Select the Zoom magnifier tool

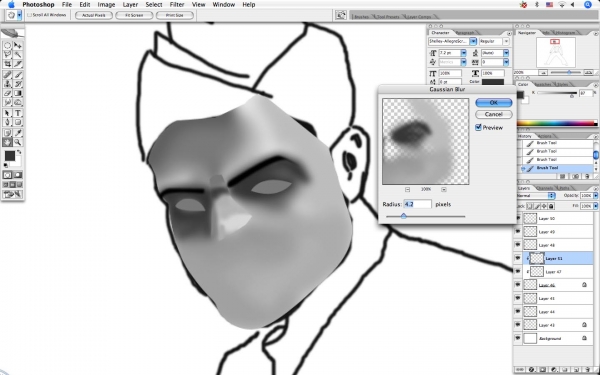[x=18, y=142]
